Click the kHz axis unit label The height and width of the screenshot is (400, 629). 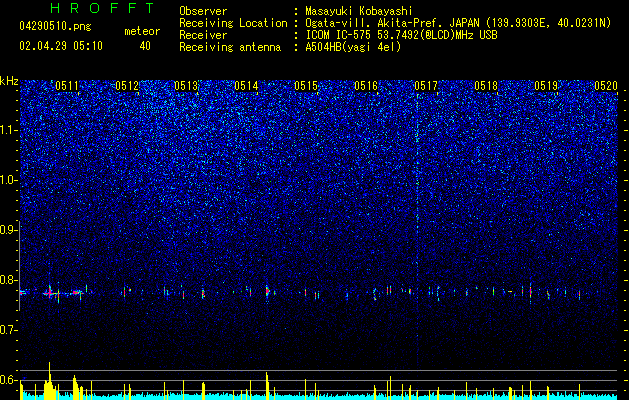click(x=9, y=81)
